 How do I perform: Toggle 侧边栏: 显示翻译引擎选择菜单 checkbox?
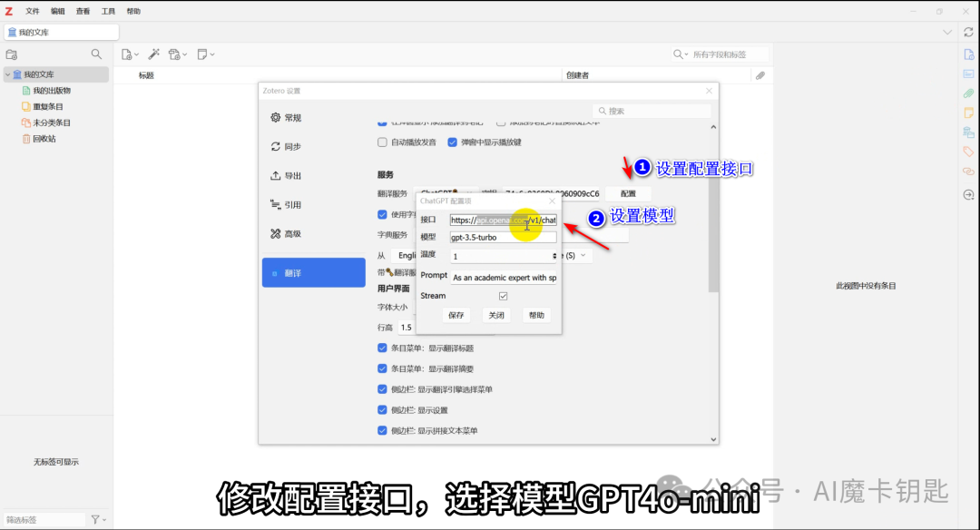[383, 389]
